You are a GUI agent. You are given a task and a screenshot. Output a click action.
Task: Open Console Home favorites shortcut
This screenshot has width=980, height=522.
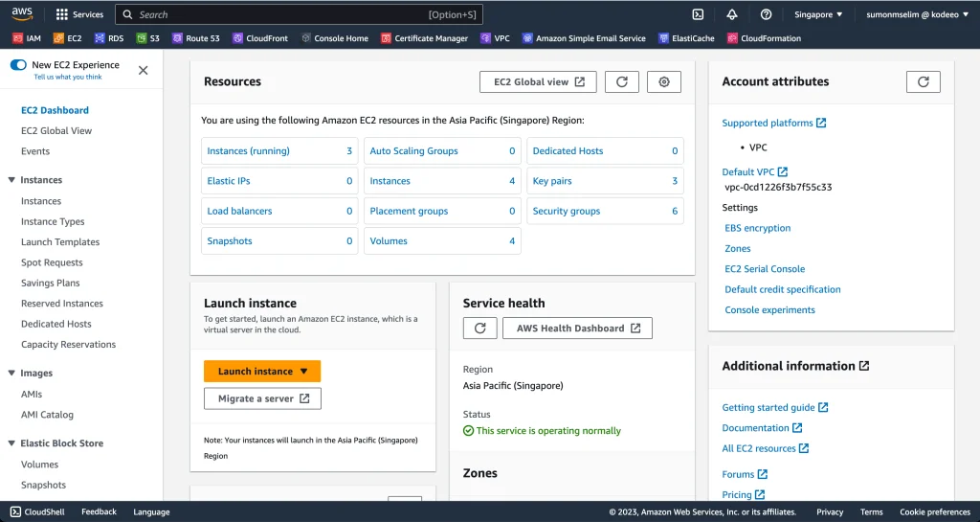[334, 38]
